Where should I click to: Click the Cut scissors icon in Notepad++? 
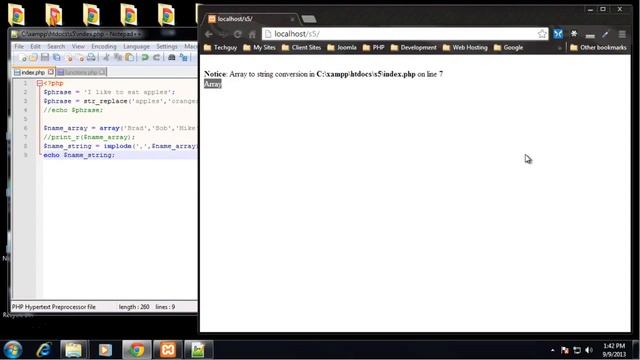point(107,58)
